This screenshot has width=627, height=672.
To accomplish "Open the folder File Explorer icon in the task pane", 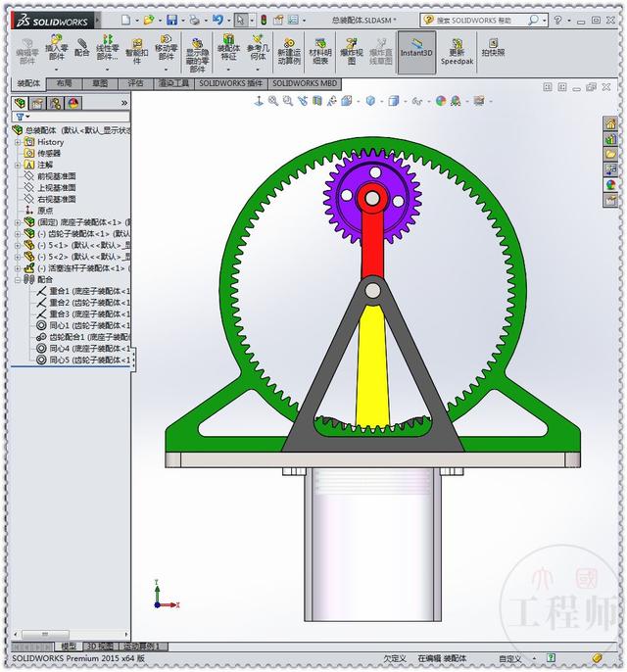I will 610,155.
